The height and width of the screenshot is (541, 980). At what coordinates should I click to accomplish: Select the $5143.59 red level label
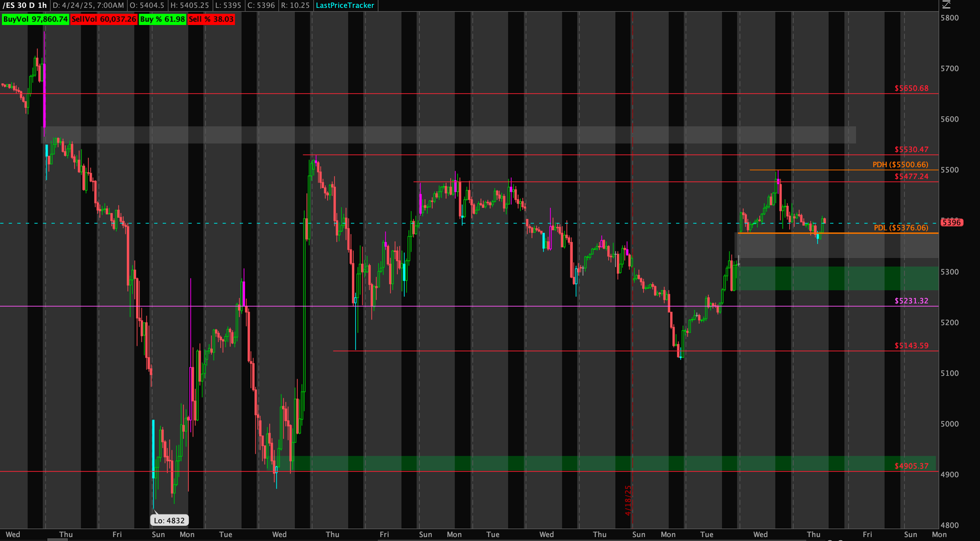coord(911,345)
